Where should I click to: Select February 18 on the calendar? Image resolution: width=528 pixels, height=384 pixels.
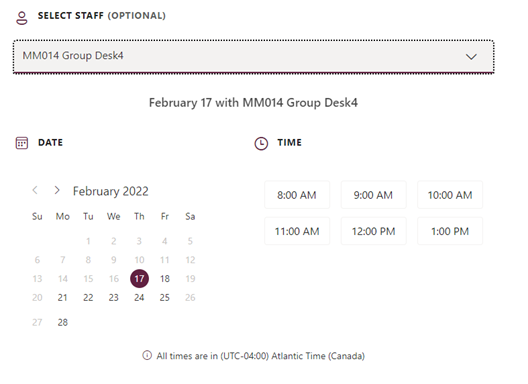[x=165, y=279]
